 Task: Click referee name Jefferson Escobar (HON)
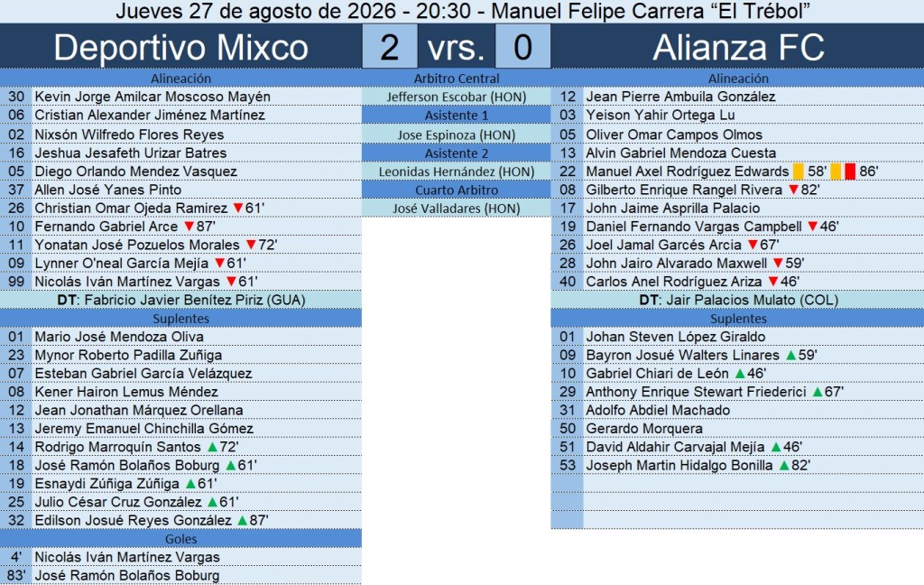coord(456,97)
